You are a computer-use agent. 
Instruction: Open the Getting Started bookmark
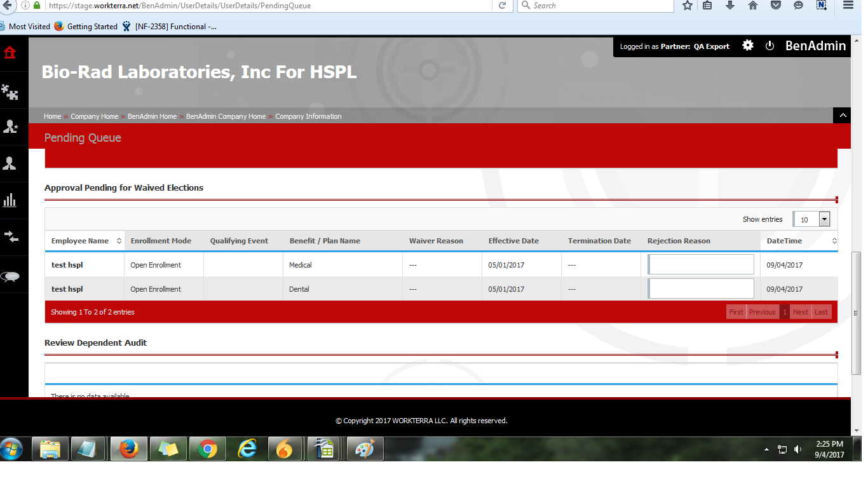[86, 27]
